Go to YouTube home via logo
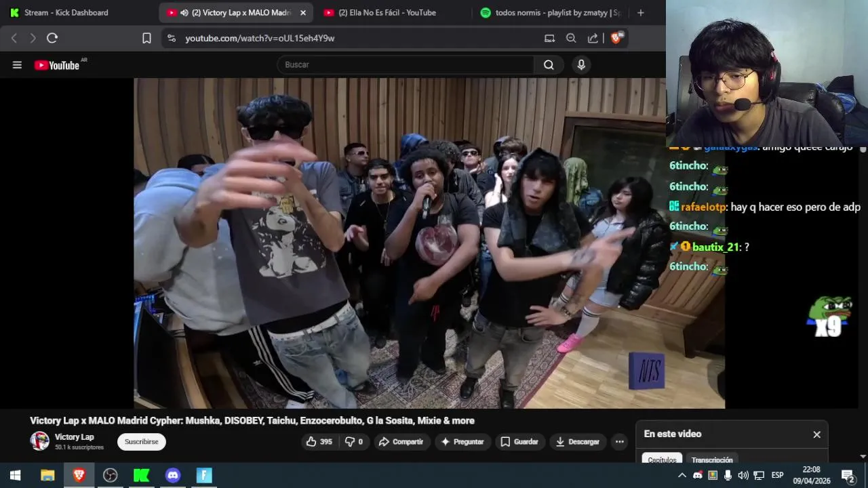Image resolution: width=868 pixels, height=488 pixels. pos(57,65)
